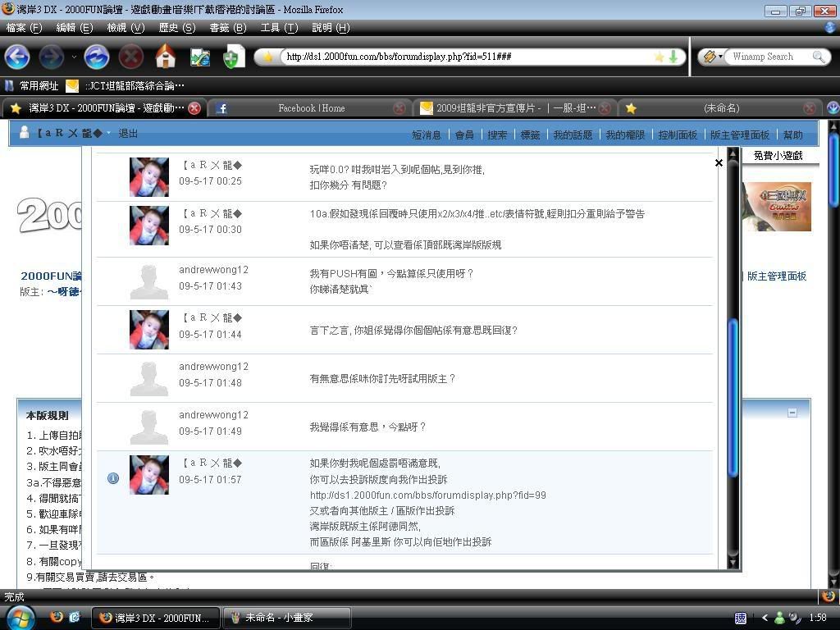Click the green download arrow in address bar
The image size is (840, 630).
(673, 57)
